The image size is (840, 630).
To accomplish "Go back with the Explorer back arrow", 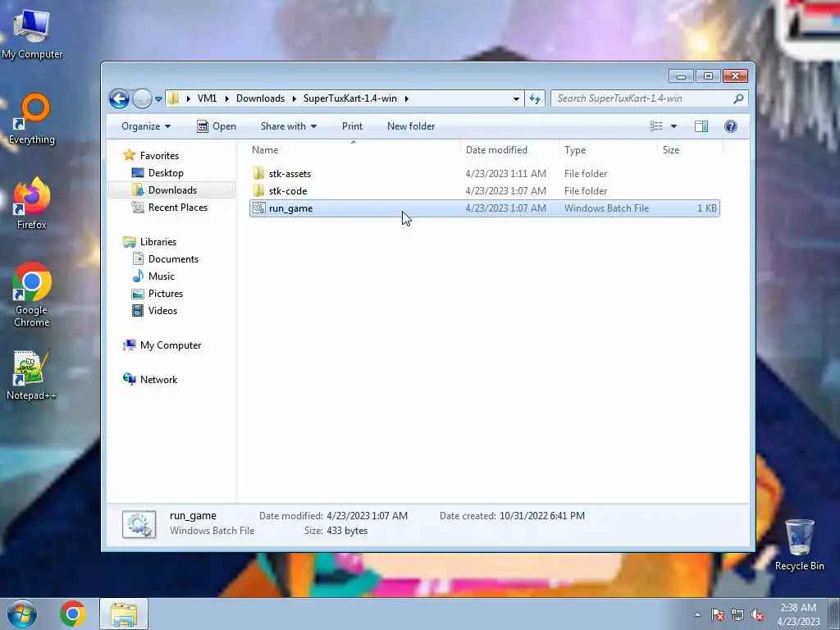I will click(x=119, y=98).
